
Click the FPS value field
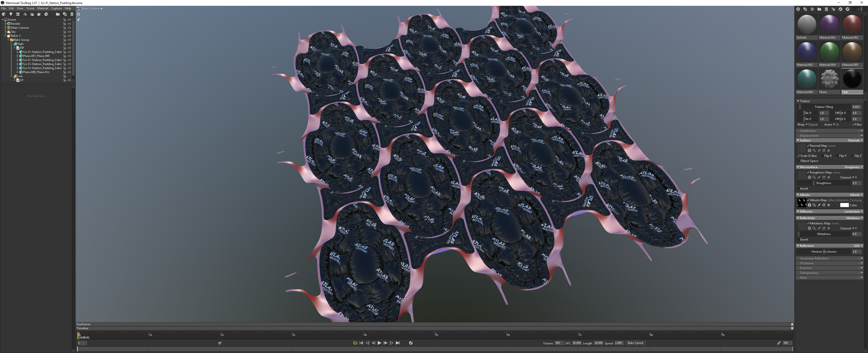(577, 343)
